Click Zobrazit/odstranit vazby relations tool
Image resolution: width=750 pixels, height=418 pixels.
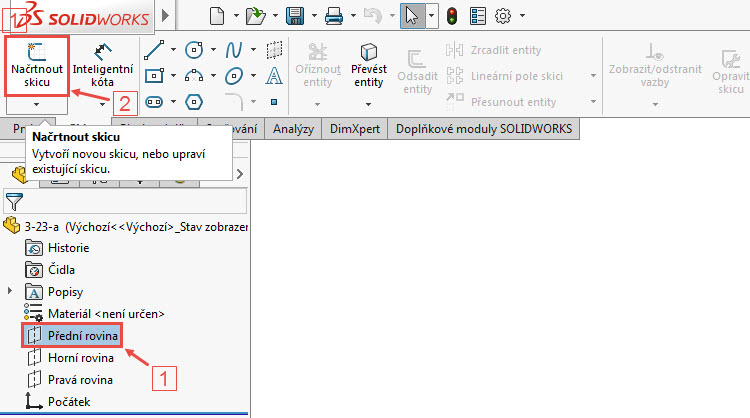coord(655,66)
